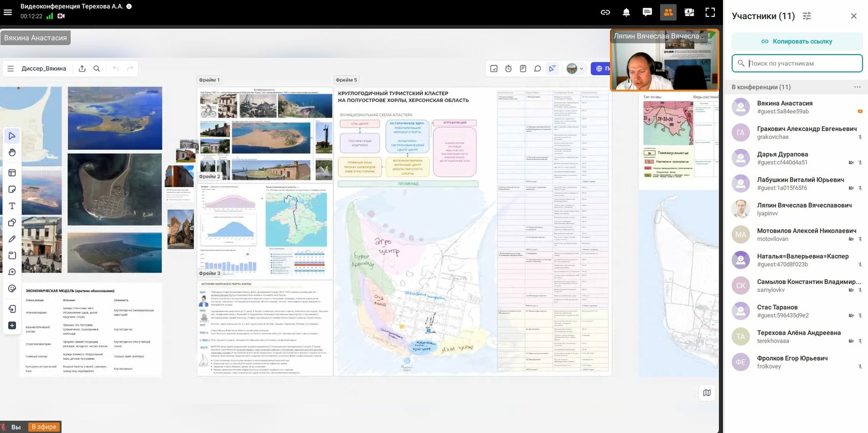Open the board minimap icon
Viewport: 868px width, 433px height.
coord(707,393)
